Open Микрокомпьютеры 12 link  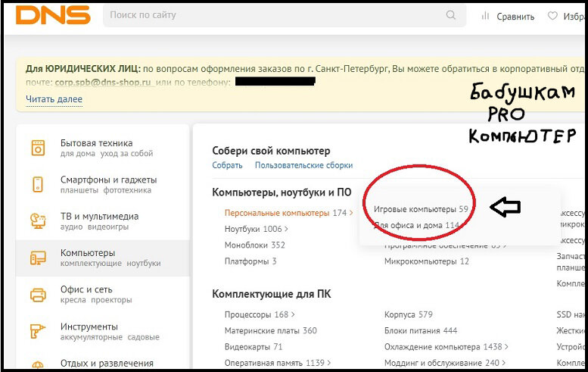[426, 261]
